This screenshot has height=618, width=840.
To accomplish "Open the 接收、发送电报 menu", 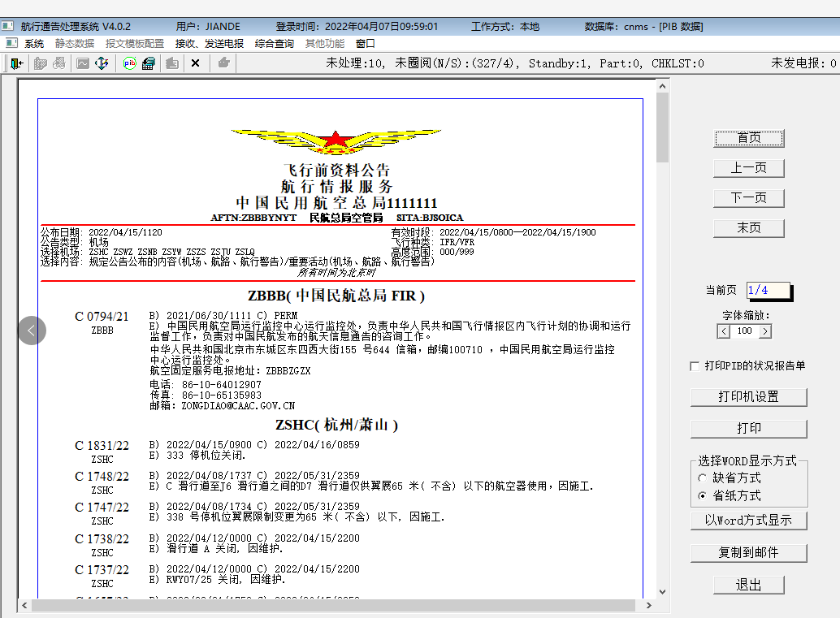I will click(209, 44).
